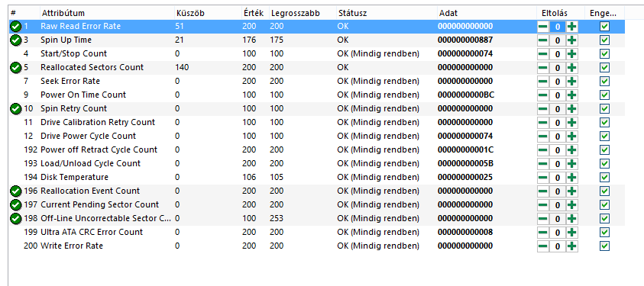Click the green check icon for Off-Line Uncorrectable Sector
Screen dimensions: 644x286
(x=15, y=219)
